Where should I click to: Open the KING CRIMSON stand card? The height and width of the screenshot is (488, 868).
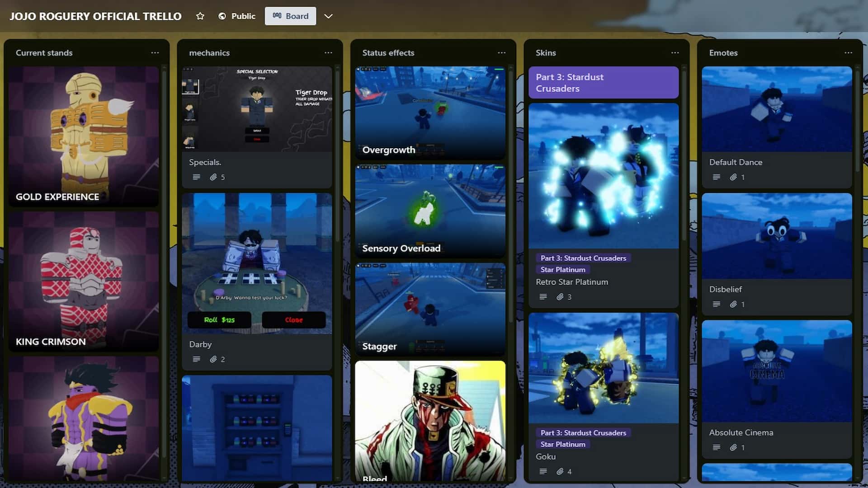tap(84, 282)
